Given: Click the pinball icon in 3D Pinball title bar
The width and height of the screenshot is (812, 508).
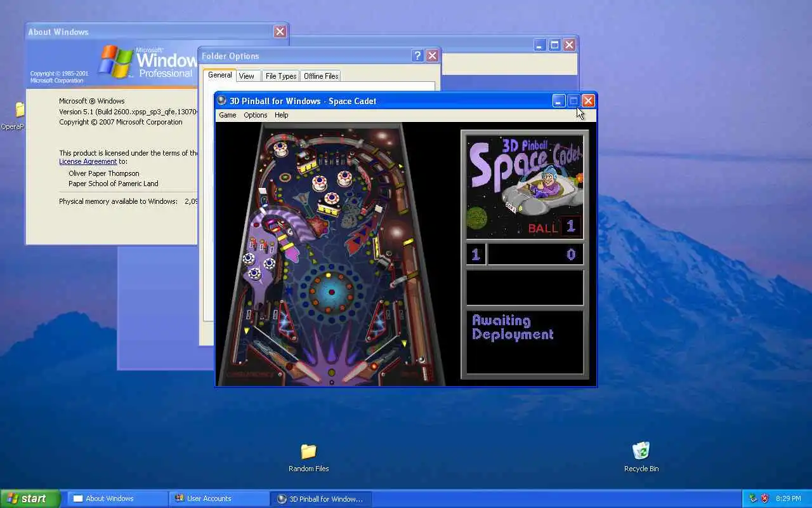Looking at the screenshot, I should point(221,100).
